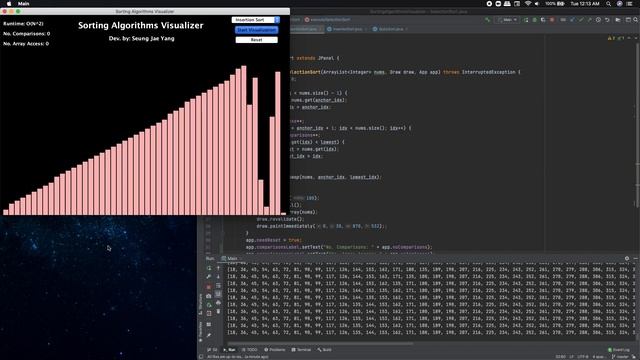The image size is (640, 360).
Task: Click the UTF-8 encoding in status bar
Action: coord(583,357)
